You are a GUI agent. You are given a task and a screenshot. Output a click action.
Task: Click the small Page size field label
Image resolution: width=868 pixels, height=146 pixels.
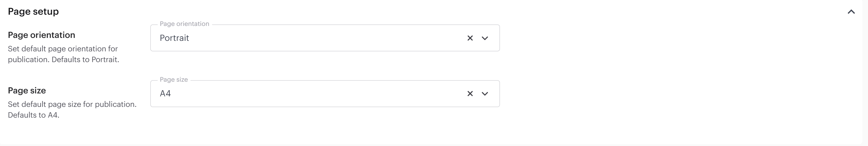pos(174,79)
